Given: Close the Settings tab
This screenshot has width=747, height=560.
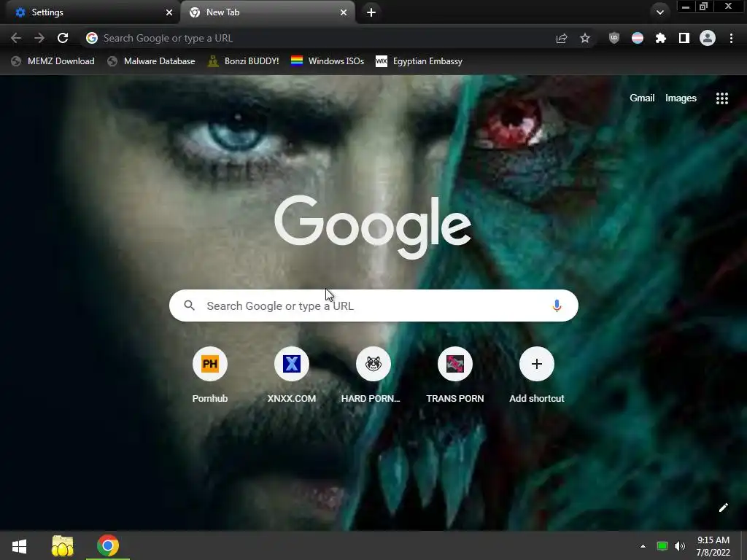Looking at the screenshot, I should [x=169, y=12].
